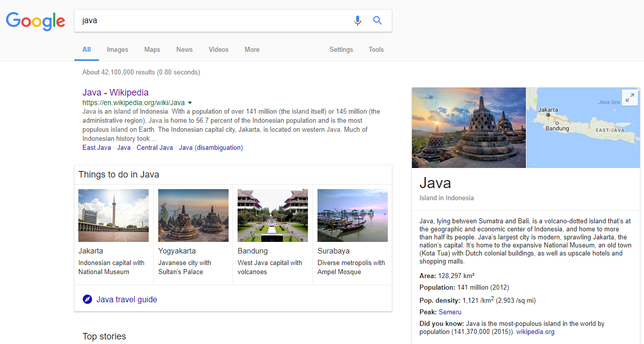Click the green en.wikipedia.org URL text
The width and height of the screenshot is (644, 344).
tap(134, 103)
